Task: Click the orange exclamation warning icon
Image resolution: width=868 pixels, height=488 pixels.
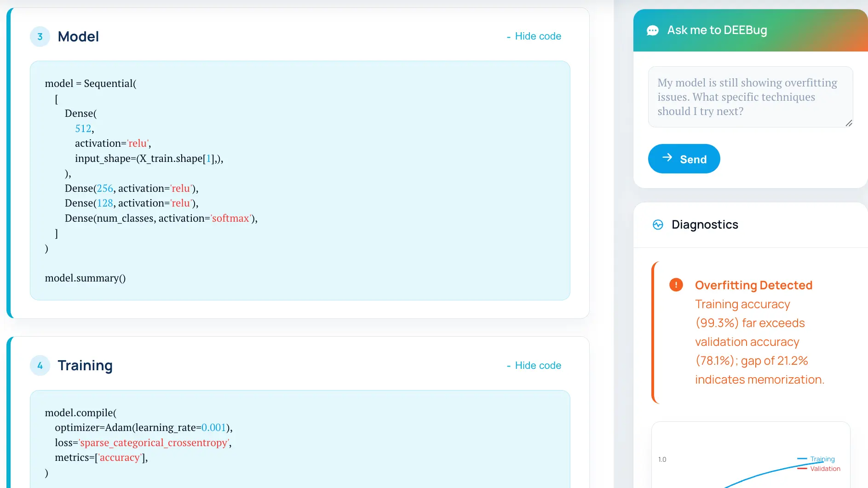Action: tap(676, 285)
